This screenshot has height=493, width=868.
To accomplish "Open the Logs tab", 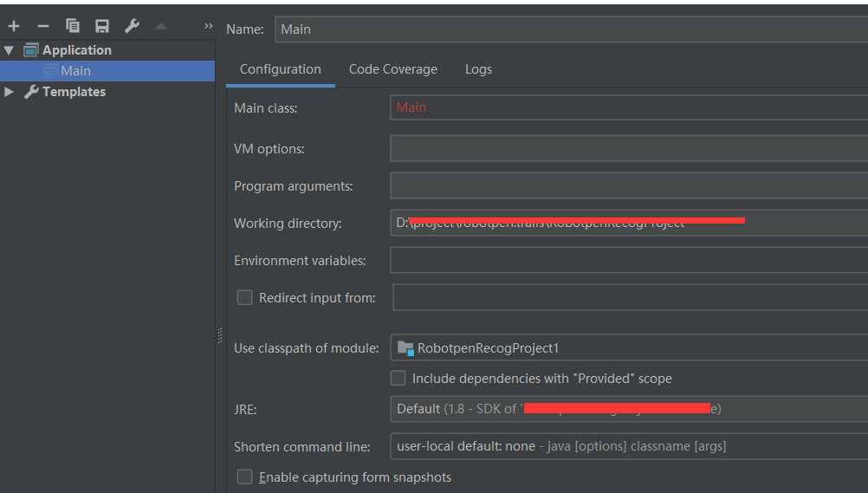I will 478,69.
